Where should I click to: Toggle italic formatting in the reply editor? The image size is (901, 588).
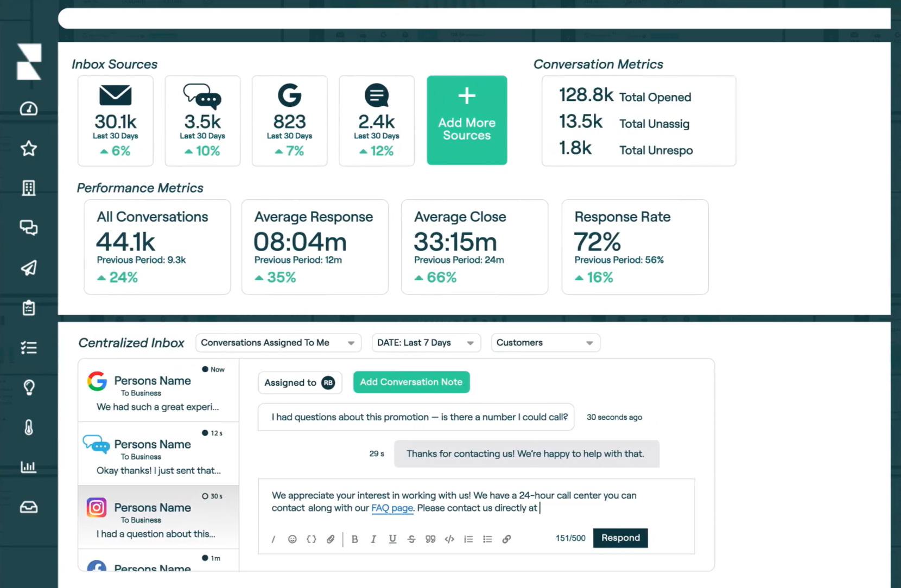(373, 539)
